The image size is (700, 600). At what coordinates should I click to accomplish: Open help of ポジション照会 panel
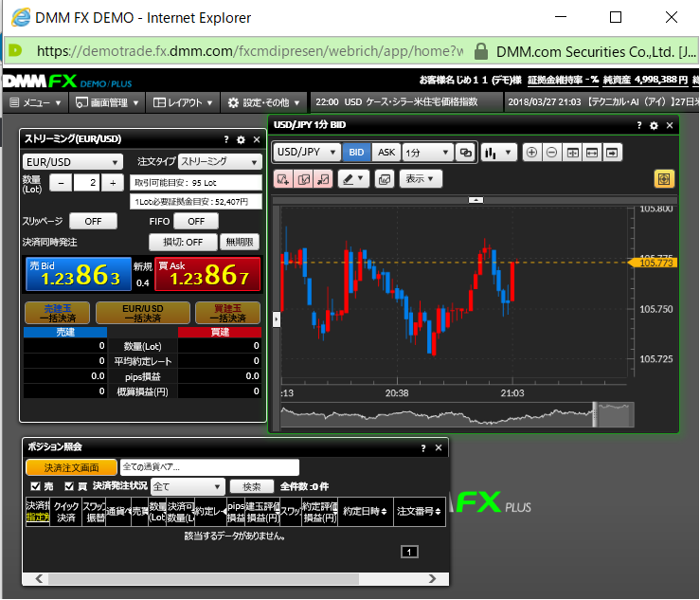pyautogui.click(x=423, y=448)
